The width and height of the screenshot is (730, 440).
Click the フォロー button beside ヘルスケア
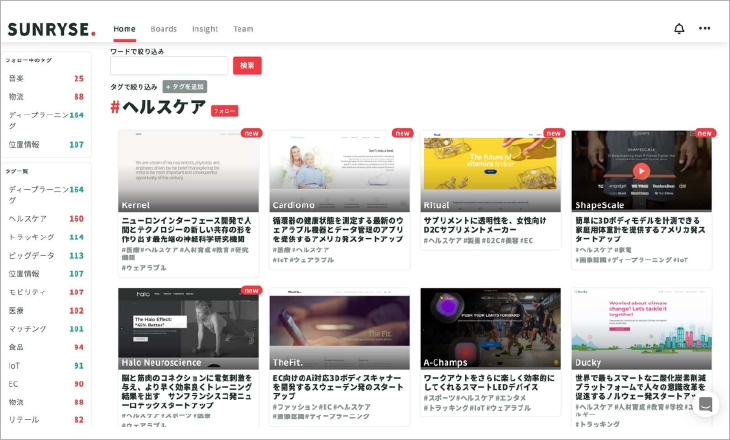click(x=224, y=111)
